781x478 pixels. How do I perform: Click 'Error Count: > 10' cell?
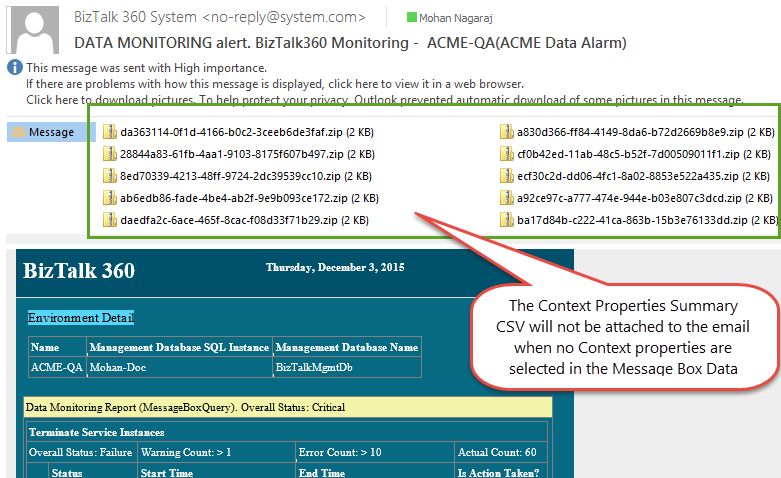(x=375, y=452)
